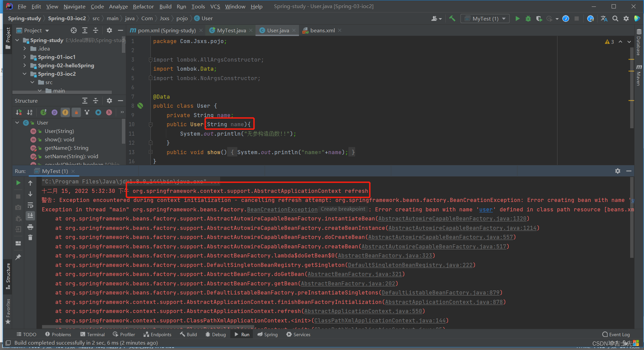
Task: Pin the Run tab pin icon
Action: [x=18, y=257]
